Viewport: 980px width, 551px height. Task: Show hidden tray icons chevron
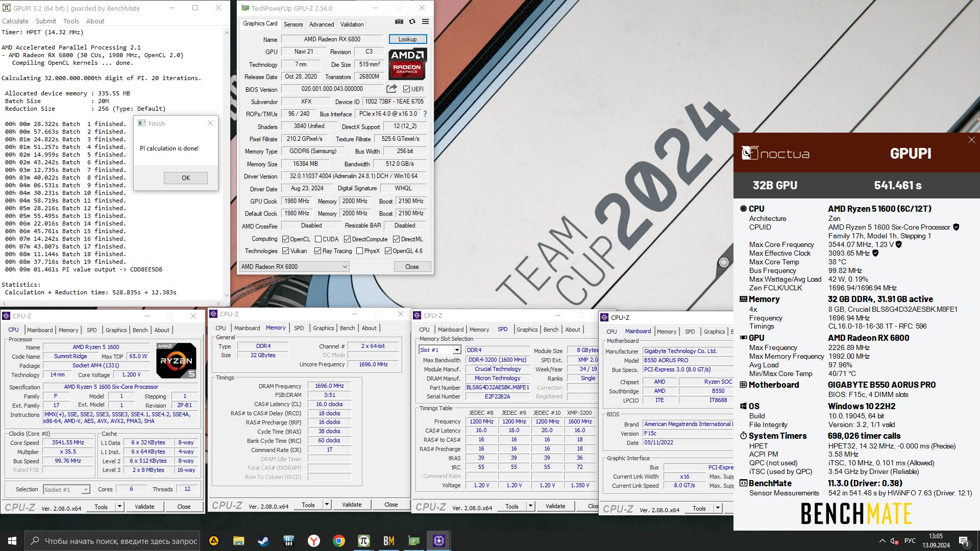(x=882, y=541)
